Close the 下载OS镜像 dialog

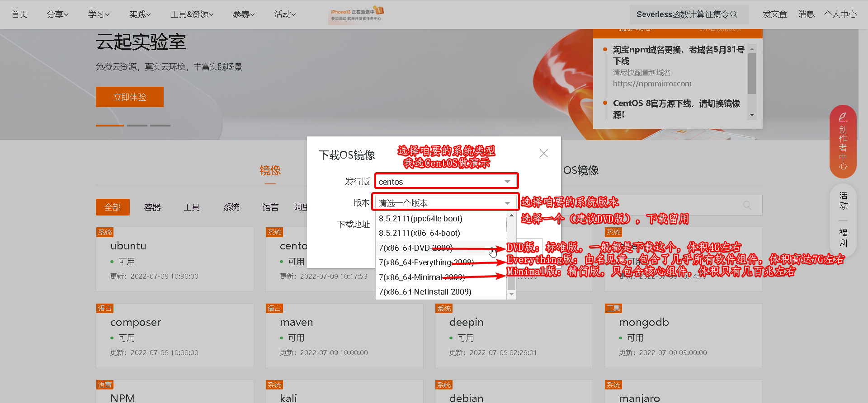544,154
